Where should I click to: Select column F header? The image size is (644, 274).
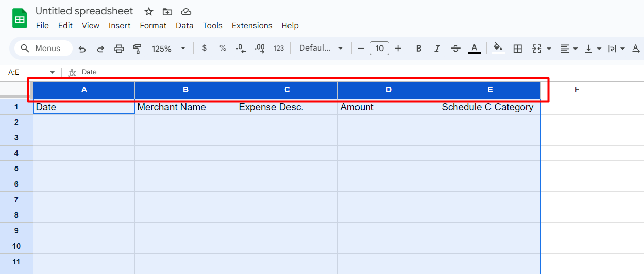[x=577, y=90]
